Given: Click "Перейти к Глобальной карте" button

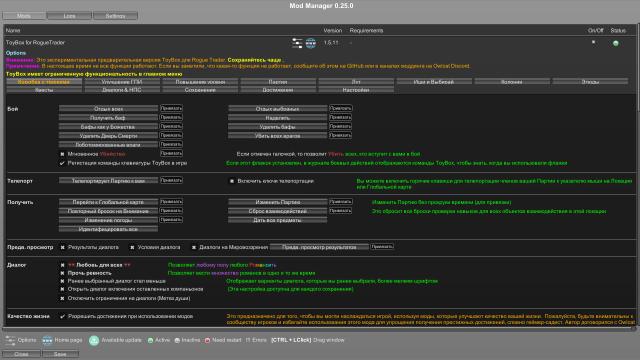Looking at the screenshot, I should 108,202.
